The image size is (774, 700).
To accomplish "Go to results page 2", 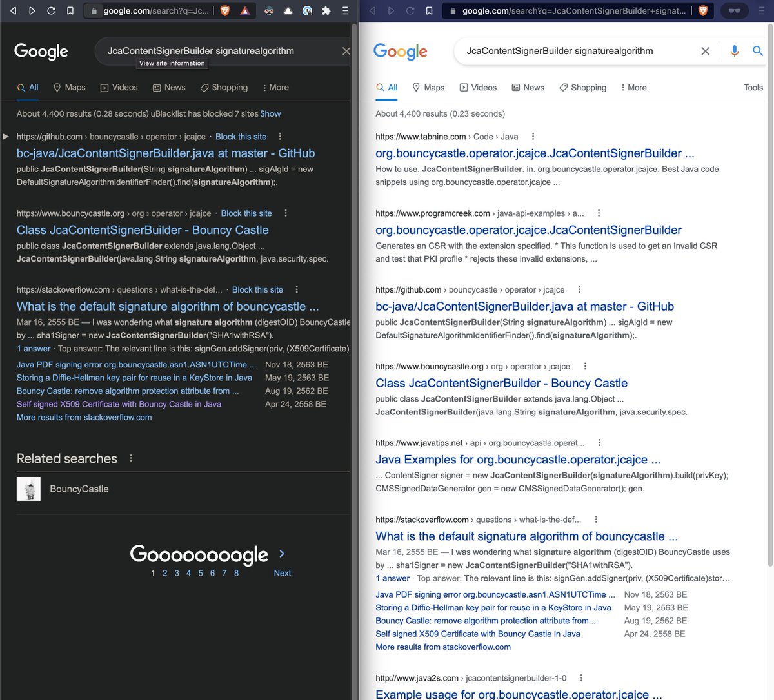I will tap(164, 573).
